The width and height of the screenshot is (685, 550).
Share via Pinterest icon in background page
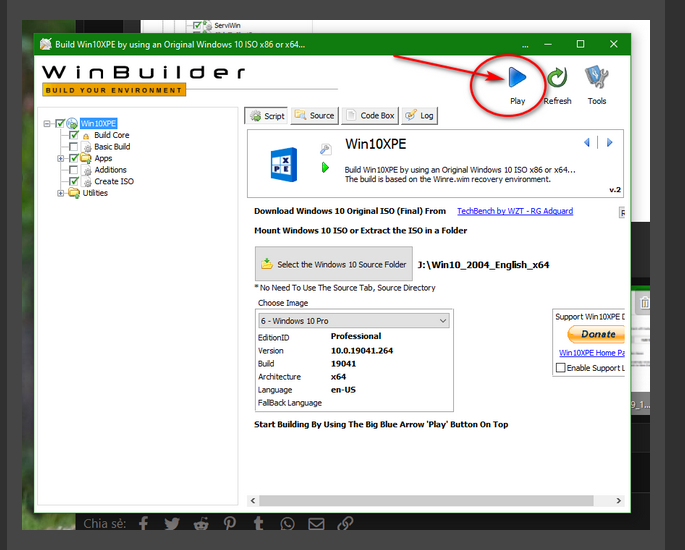pyautogui.click(x=230, y=523)
